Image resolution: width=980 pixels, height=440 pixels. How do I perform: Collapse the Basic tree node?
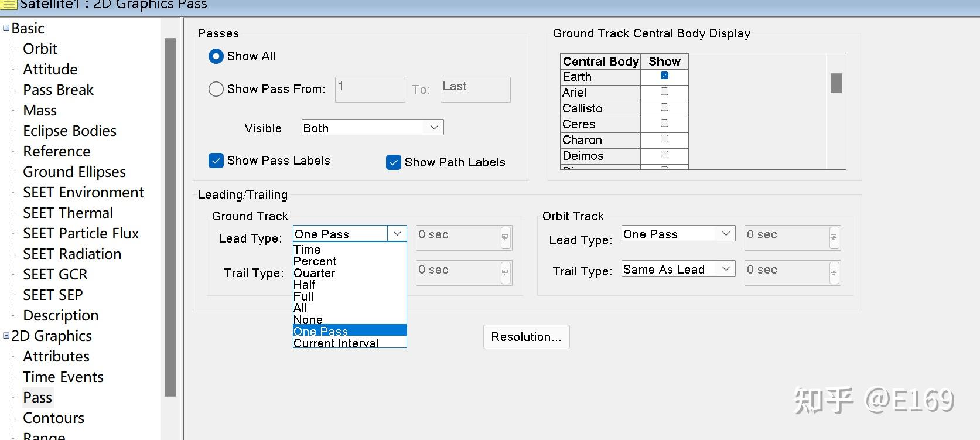tap(6, 28)
